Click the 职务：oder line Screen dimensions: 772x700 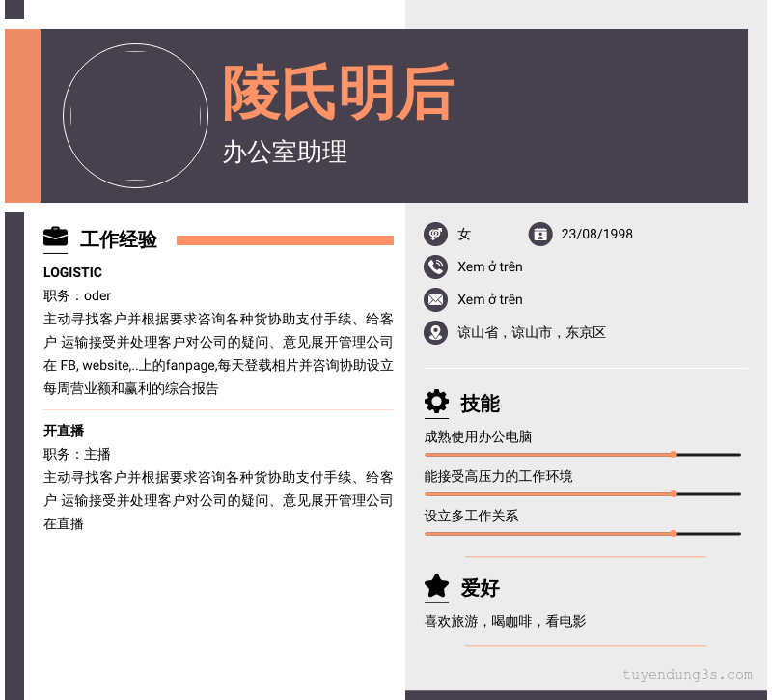[77, 295]
